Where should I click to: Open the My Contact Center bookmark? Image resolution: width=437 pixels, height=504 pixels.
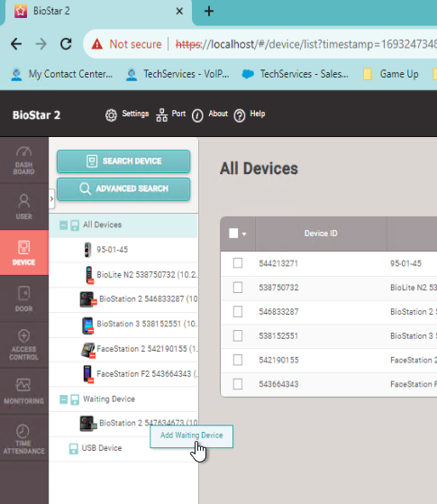click(x=61, y=74)
